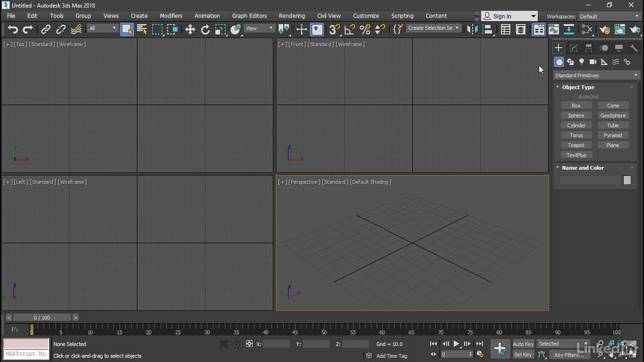644x362 pixels.
Task: Open the Graph Editors menu
Action: click(250, 16)
